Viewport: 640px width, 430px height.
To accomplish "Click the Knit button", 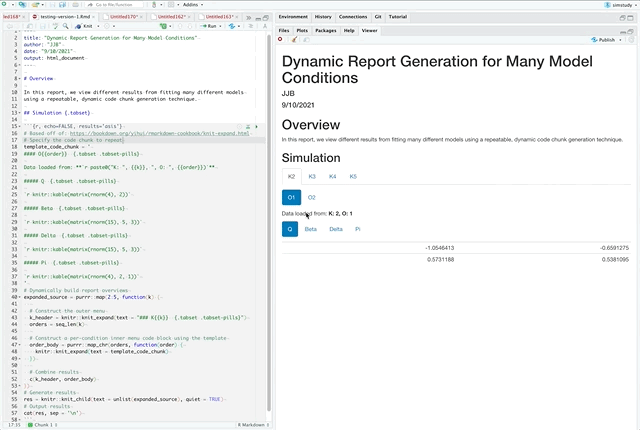I will (84, 26).
